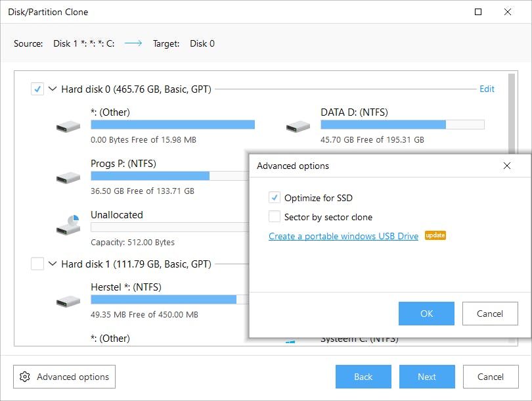The width and height of the screenshot is (532, 401).
Task: Click the *: (Other) partition drive icon on Hard disk 0
Action: click(68, 126)
